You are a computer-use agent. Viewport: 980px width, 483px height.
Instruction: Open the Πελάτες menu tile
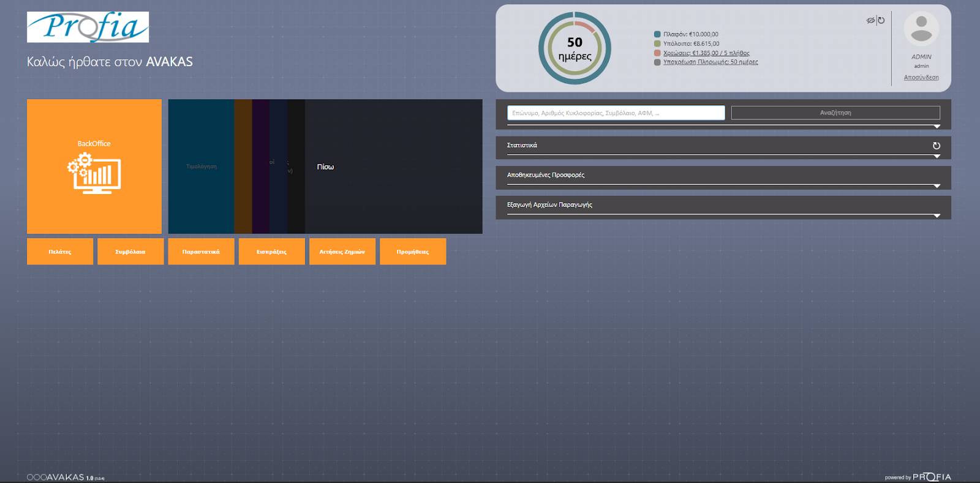coord(60,252)
